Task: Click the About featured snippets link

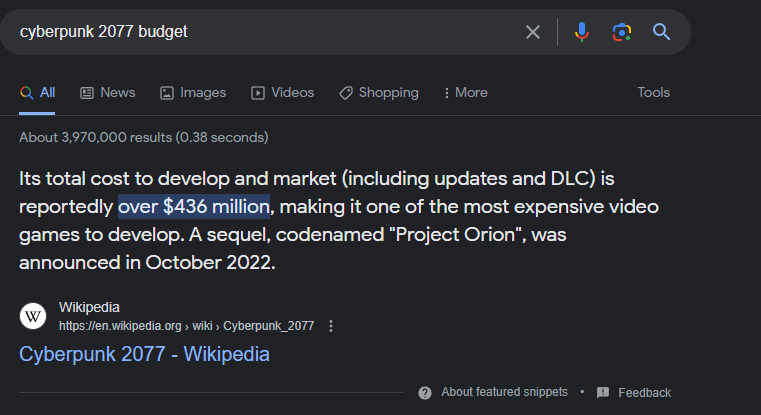Action: 504,392
